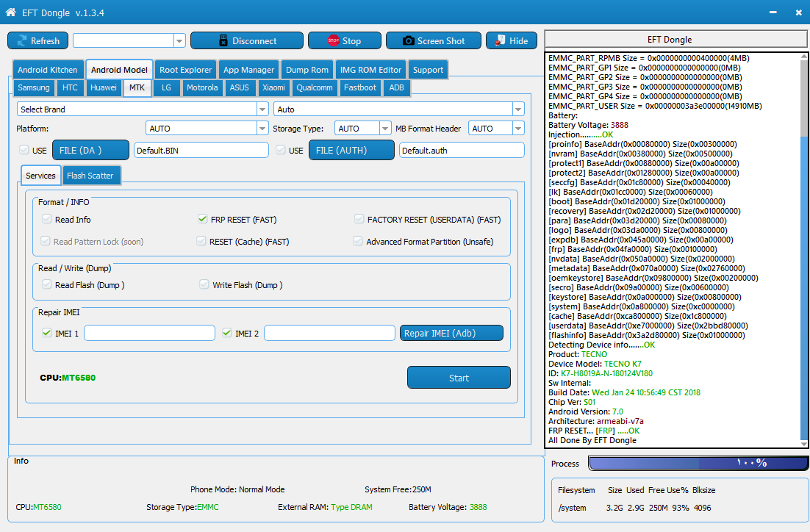The height and width of the screenshot is (532, 810).
Task: Click the log scrollbar down arrow
Action: click(x=804, y=444)
